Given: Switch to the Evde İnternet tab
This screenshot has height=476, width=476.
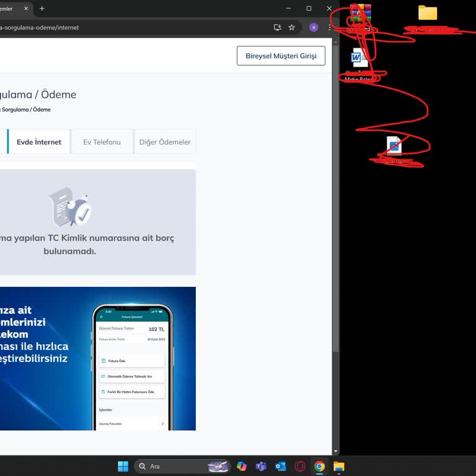Looking at the screenshot, I should 39,142.
